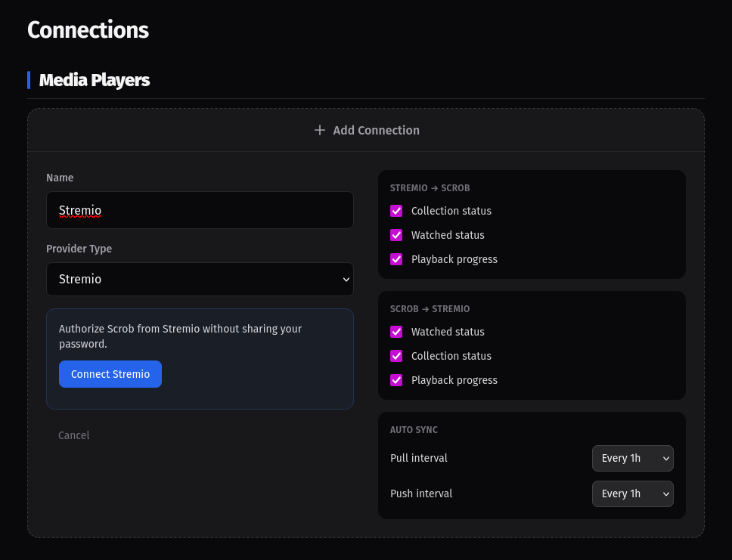This screenshot has height=560, width=732.
Task: Click the 'Pull interval' label
Action: click(x=419, y=458)
